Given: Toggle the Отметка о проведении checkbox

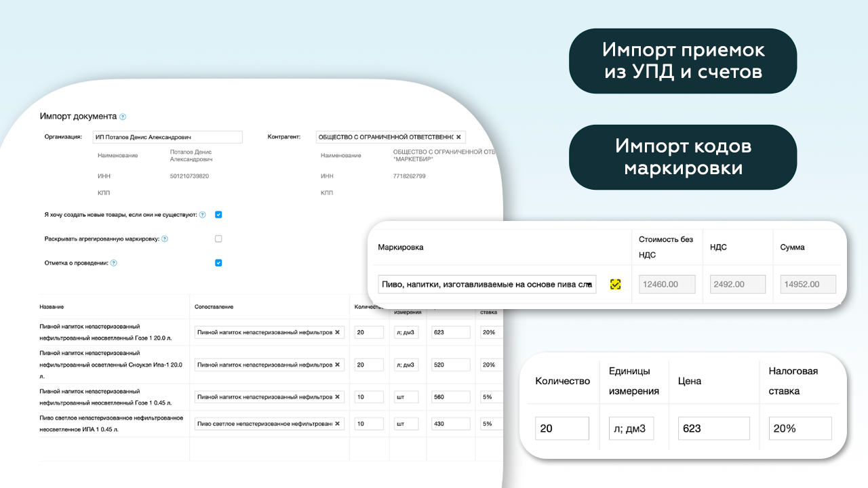Looking at the screenshot, I should click(218, 263).
